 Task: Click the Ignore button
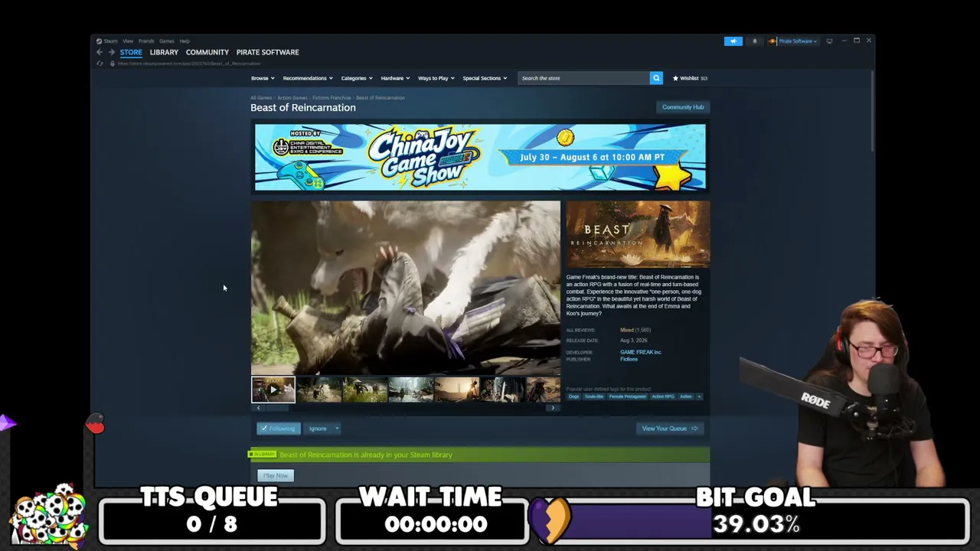point(318,429)
